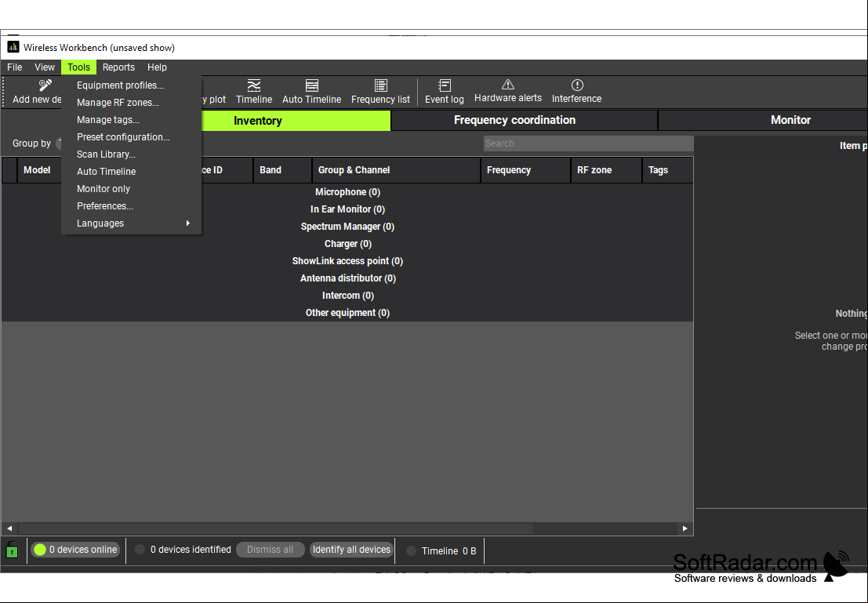The image size is (868, 603).
Task: Select the Microphone (0) group row
Action: [347, 192]
